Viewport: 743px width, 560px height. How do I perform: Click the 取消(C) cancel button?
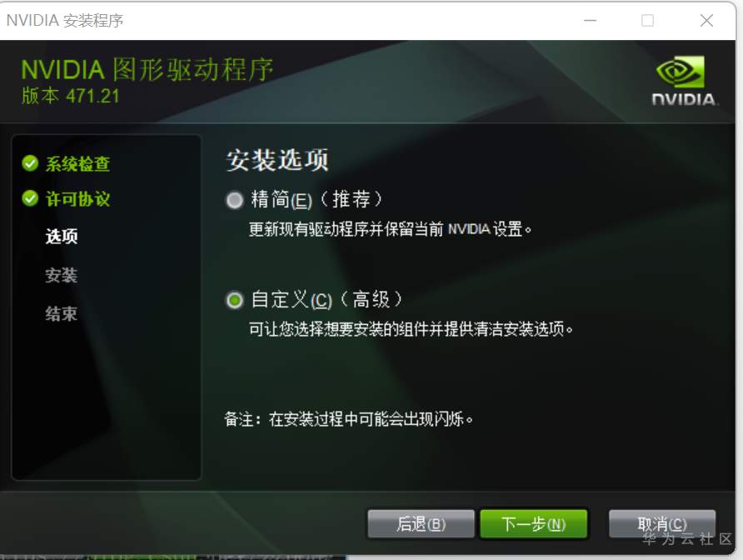(x=662, y=524)
